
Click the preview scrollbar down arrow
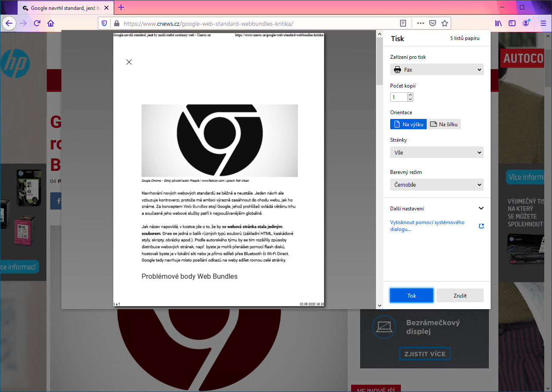coord(379,306)
